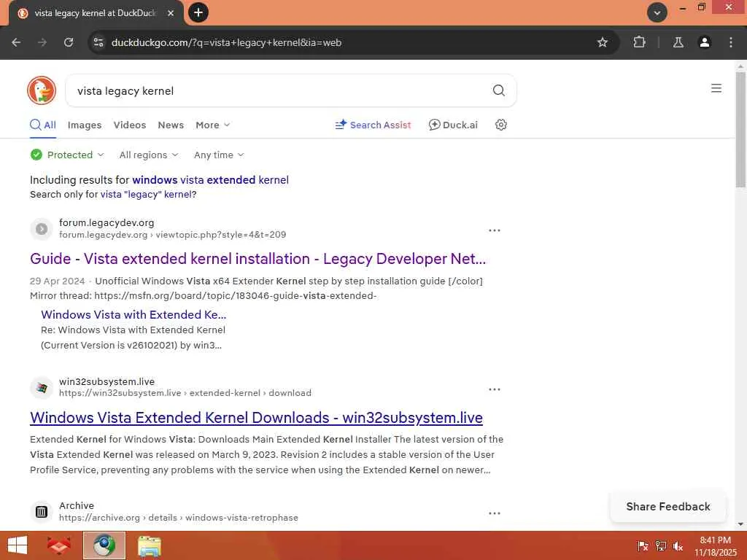Open the hamburger menu on the page
The height and width of the screenshot is (560, 747).
tap(716, 88)
